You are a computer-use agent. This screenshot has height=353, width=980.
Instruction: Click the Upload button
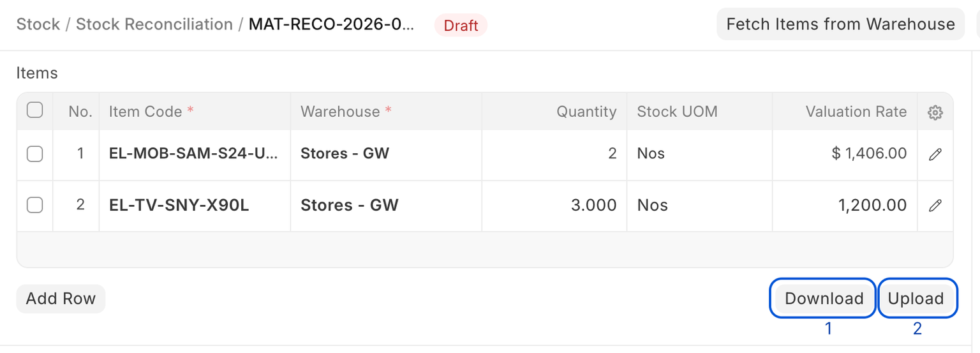tap(916, 298)
